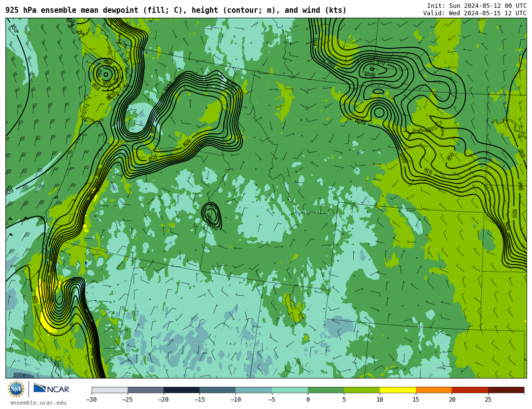Click the NSF logo

(16, 389)
